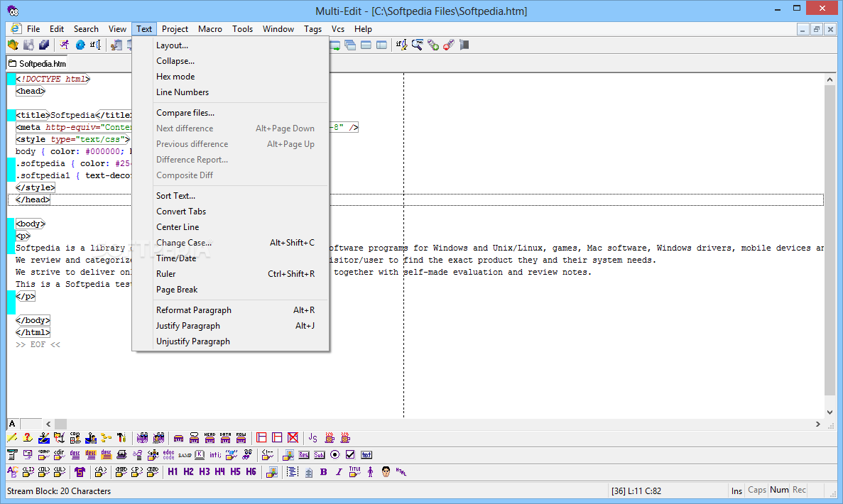Screen dimensions: 843x504
Task: Insert a radio button form element icon
Action: point(335,454)
